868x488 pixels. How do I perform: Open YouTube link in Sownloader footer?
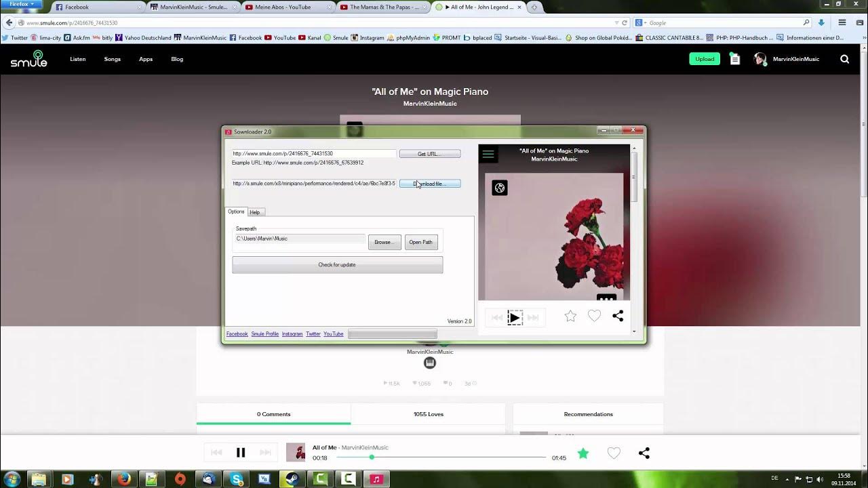pos(334,334)
